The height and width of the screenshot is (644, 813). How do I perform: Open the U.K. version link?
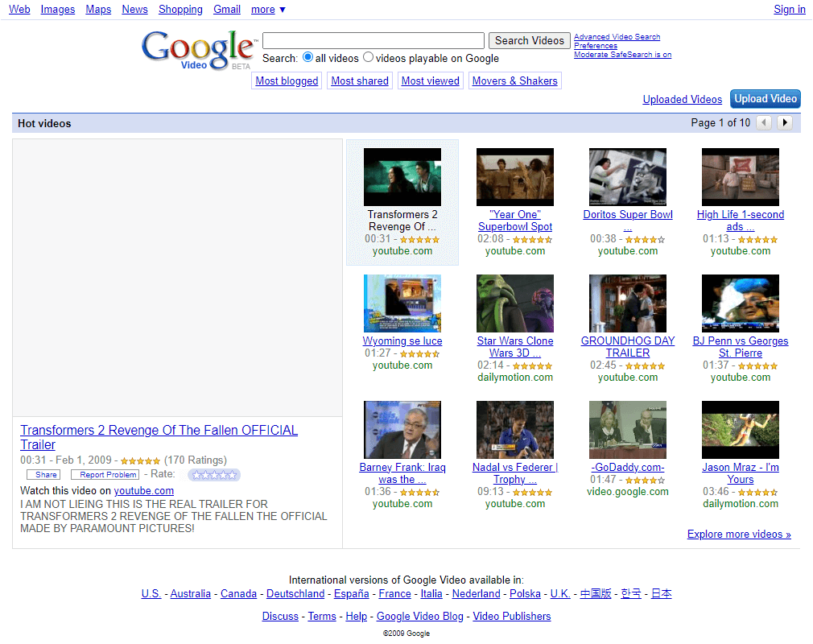[560, 594]
